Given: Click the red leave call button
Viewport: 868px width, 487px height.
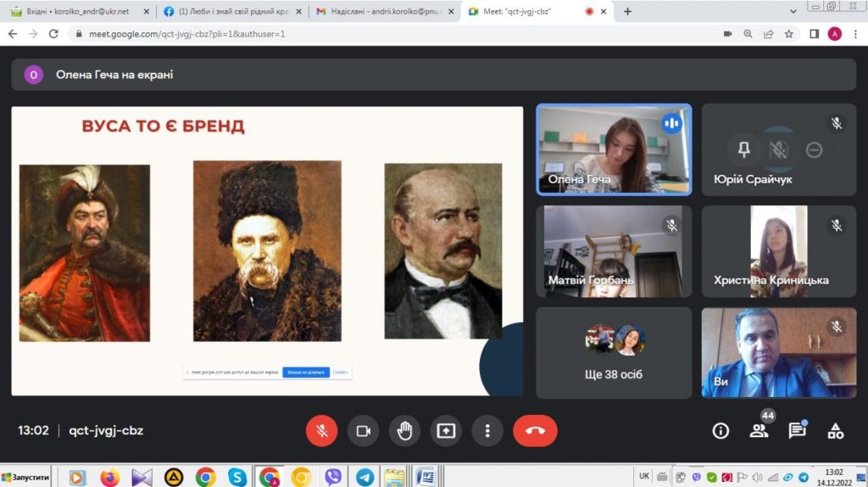Looking at the screenshot, I should click(535, 431).
